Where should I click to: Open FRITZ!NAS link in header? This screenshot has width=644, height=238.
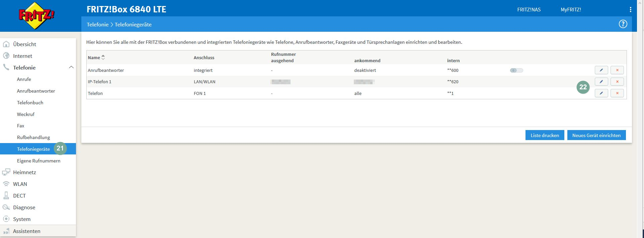click(529, 10)
